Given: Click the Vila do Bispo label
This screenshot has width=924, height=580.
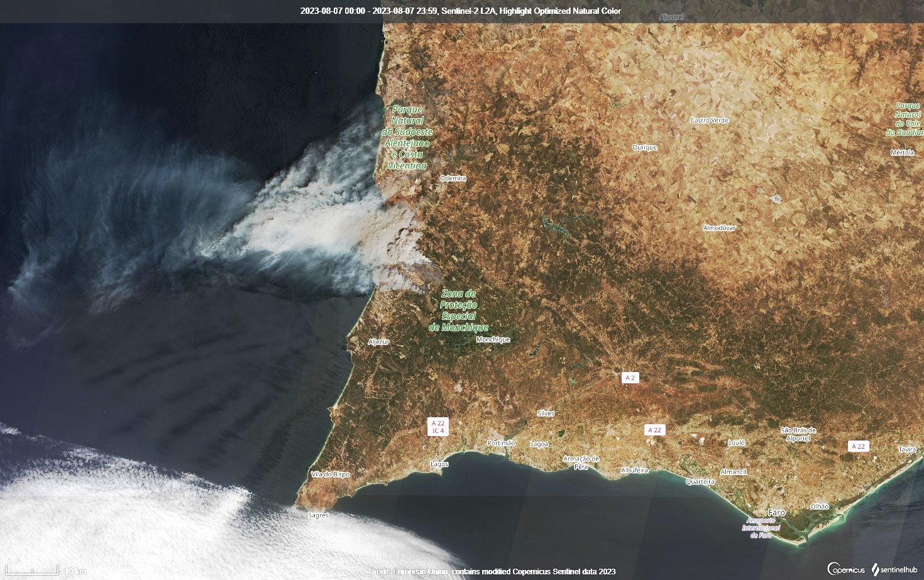Looking at the screenshot, I should [330, 474].
